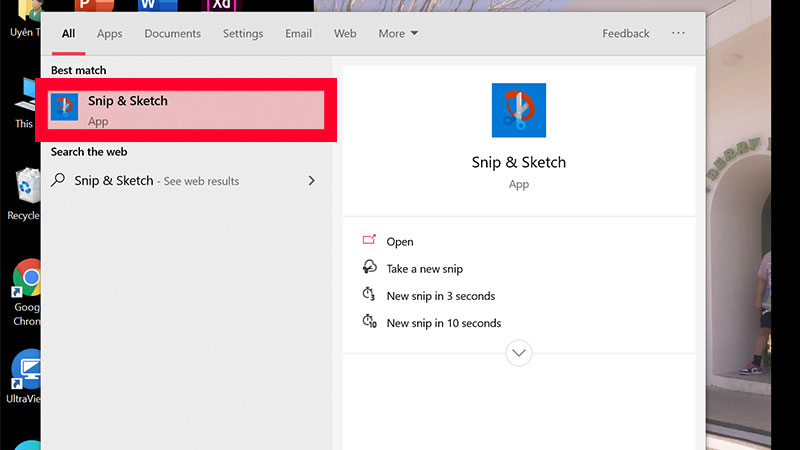800x450 pixels.
Task: Click the large Snip & Sketch app tile
Action: point(518,110)
